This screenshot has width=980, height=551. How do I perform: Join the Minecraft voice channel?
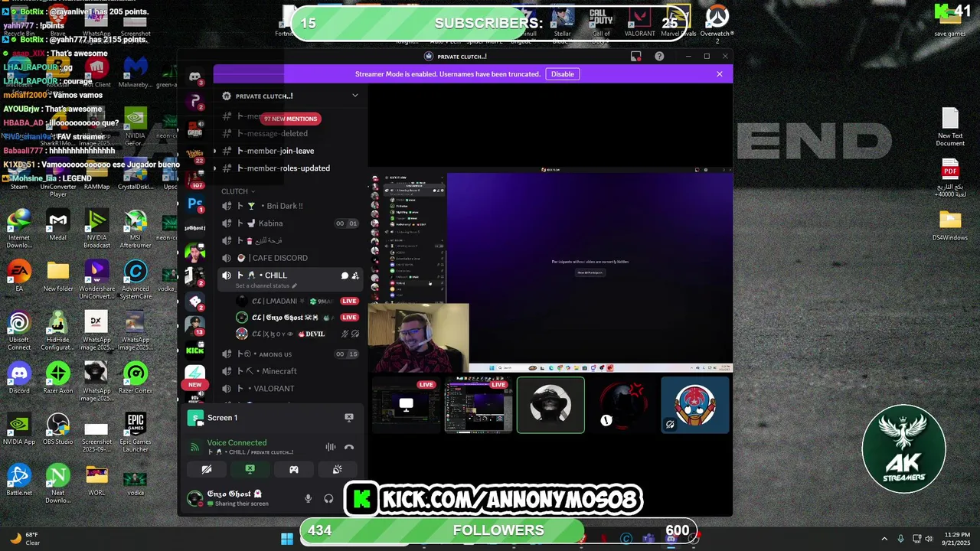(x=291, y=371)
